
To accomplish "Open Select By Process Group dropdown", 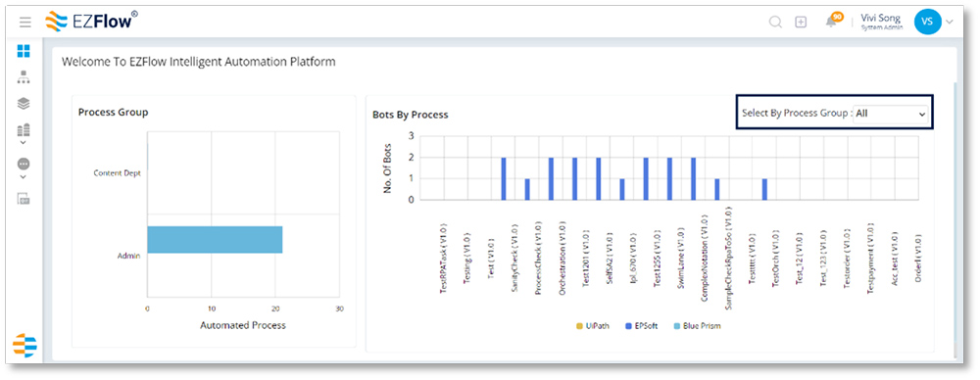I will pyautogui.click(x=890, y=114).
